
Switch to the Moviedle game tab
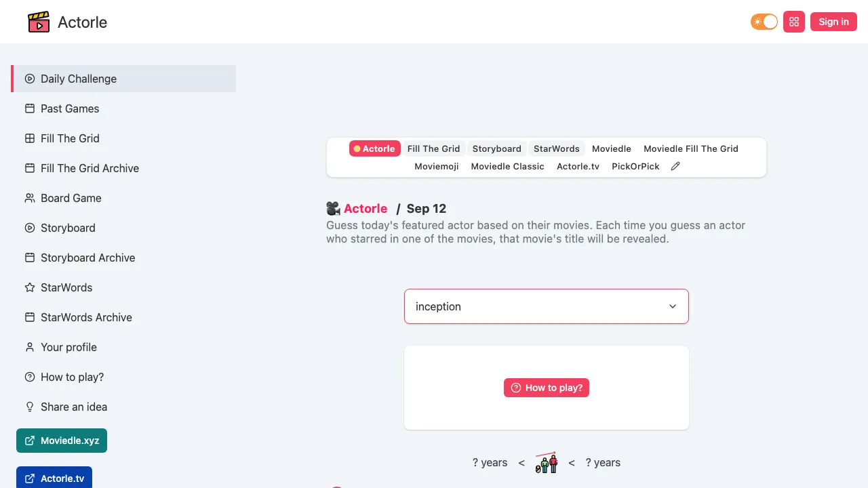pos(612,148)
